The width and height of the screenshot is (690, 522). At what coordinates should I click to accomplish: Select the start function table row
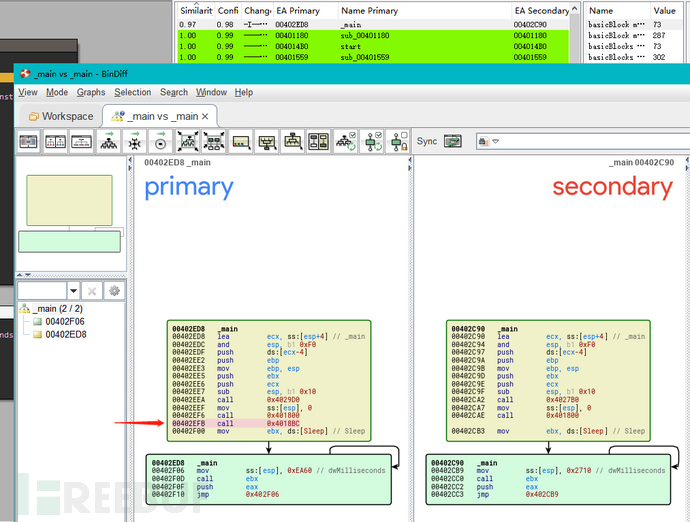tap(373, 46)
